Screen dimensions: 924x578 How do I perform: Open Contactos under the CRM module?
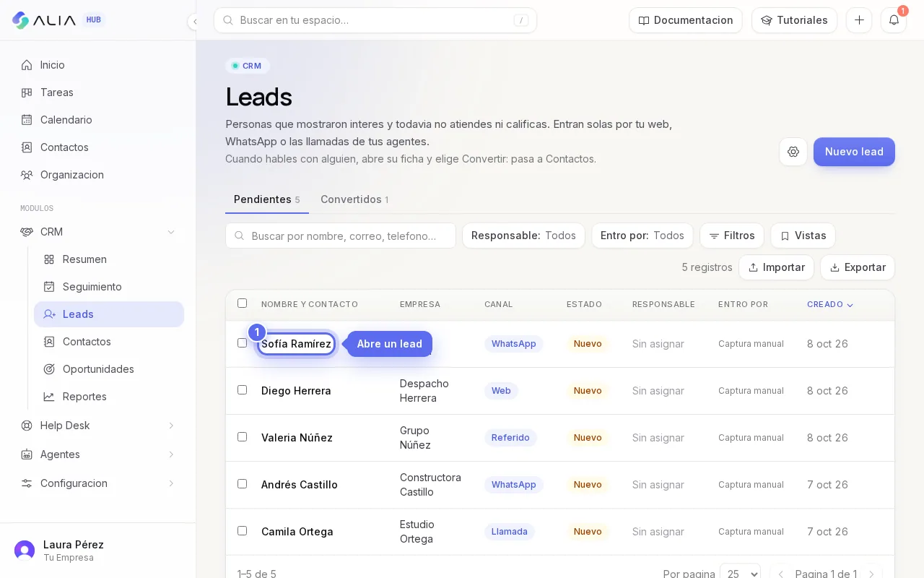[x=109, y=342]
